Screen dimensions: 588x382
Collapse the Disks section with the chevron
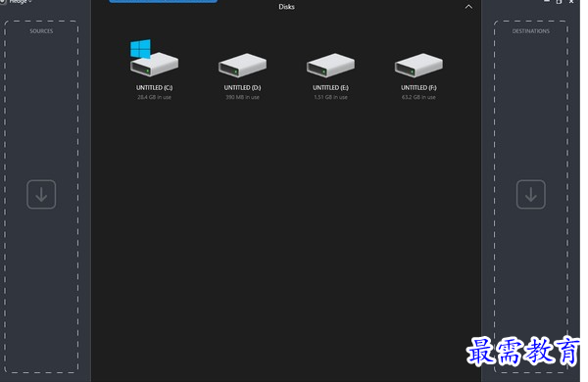click(468, 7)
